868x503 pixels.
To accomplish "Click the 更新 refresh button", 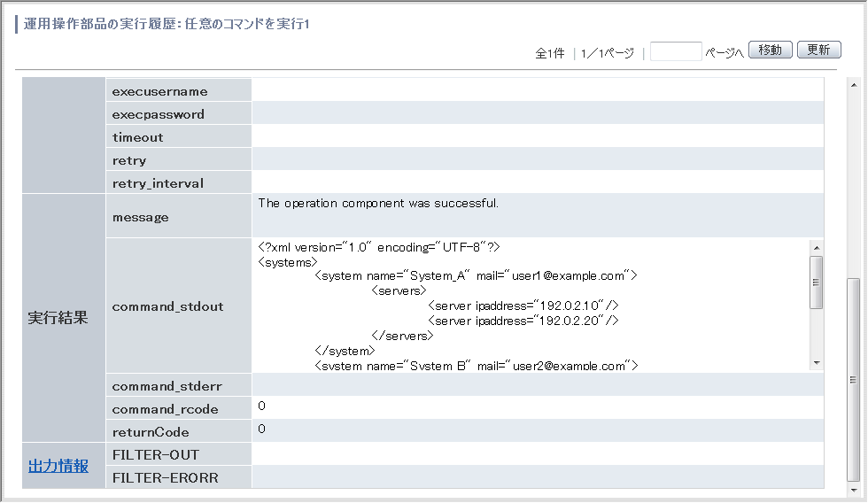I will coord(818,50).
